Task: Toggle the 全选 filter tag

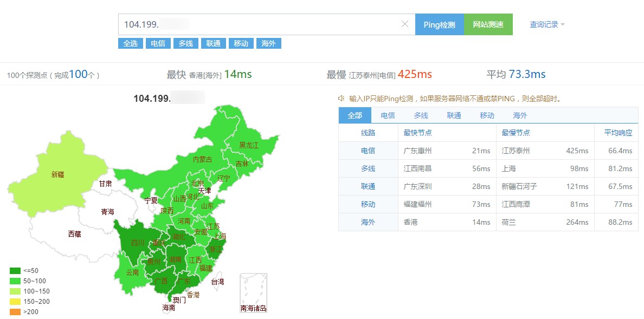Action: 130,43
